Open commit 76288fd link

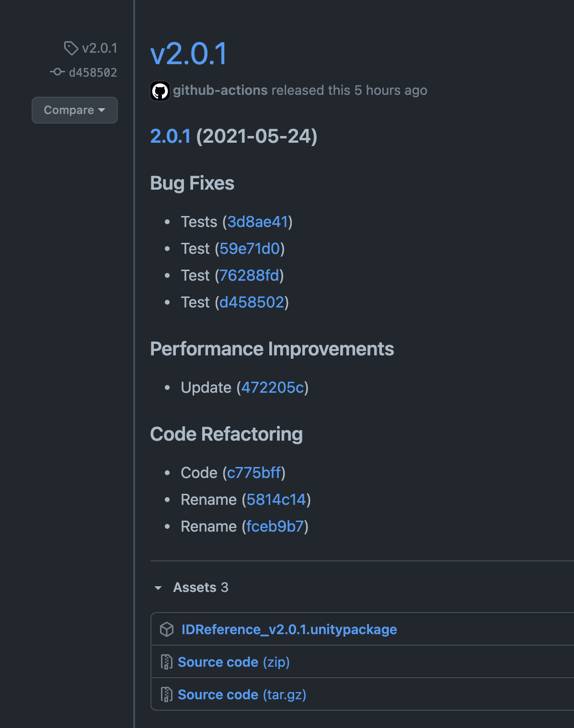[x=249, y=275]
